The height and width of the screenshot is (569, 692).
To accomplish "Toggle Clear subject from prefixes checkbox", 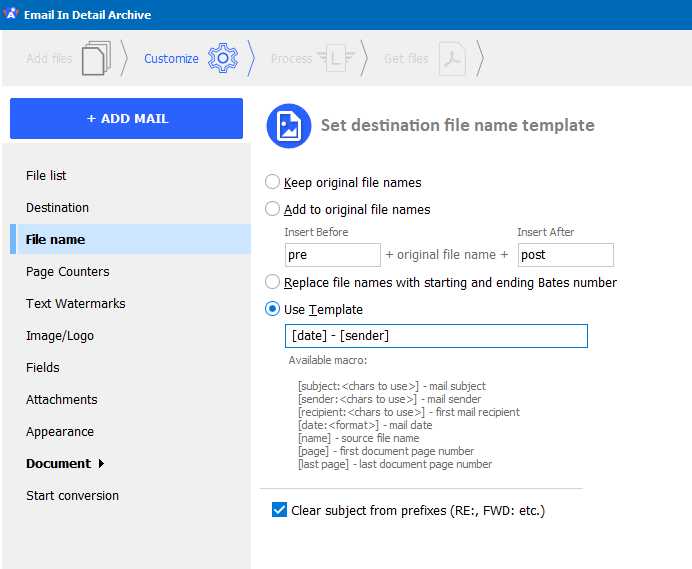I will pos(279,509).
